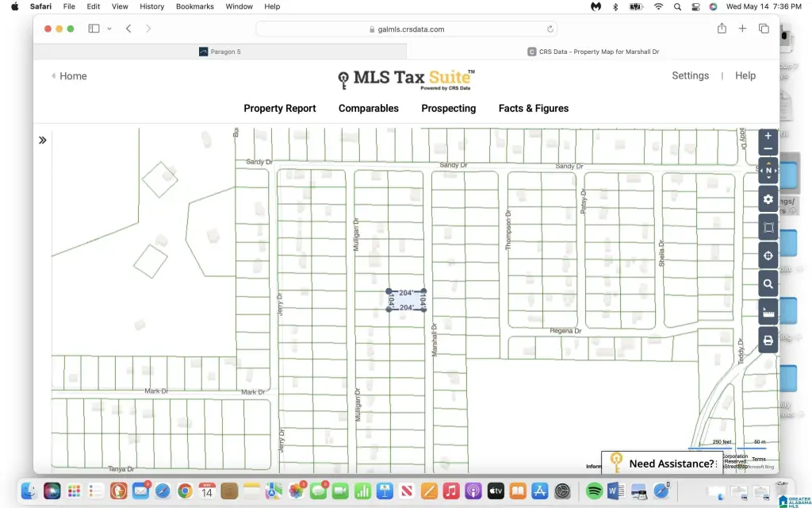
Task: Open the Property Report section
Action: pos(279,108)
